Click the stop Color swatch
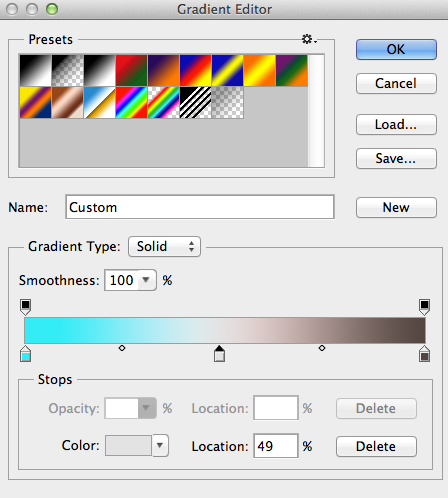448x498 pixels. click(x=128, y=445)
